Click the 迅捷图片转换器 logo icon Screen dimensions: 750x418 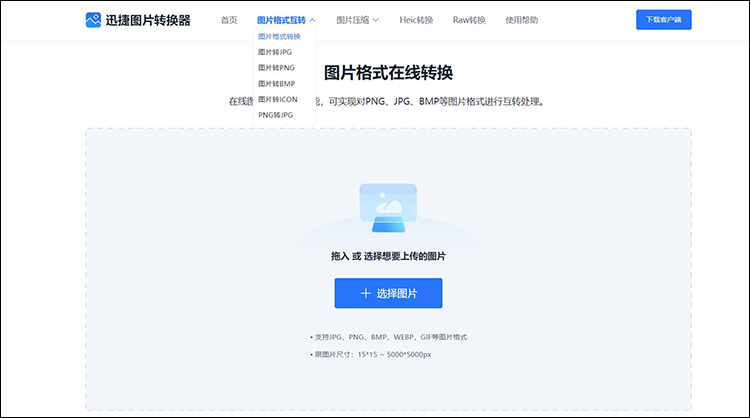click(93, 20)
